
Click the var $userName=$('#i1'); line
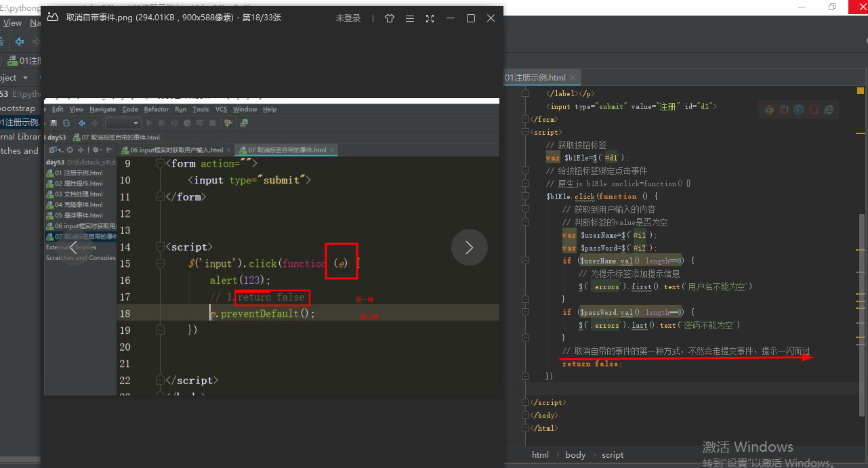[x=610, y=235]
